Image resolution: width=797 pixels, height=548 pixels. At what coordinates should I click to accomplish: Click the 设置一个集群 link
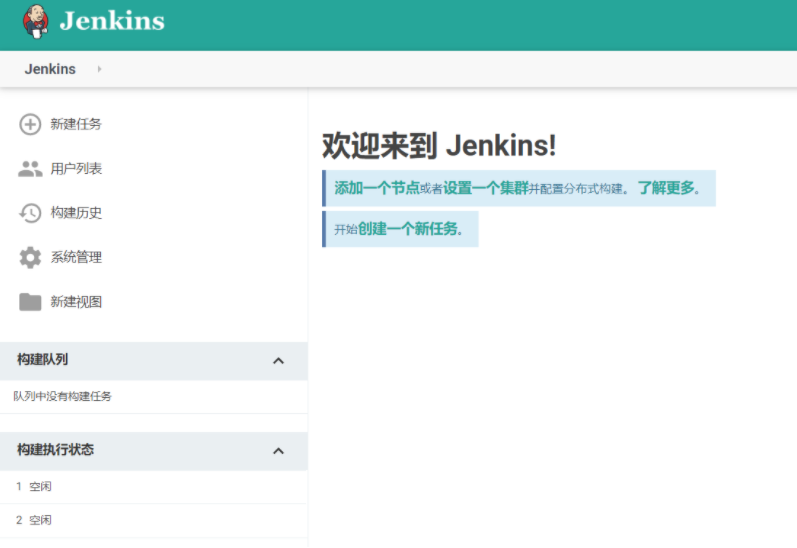point(486,188)
